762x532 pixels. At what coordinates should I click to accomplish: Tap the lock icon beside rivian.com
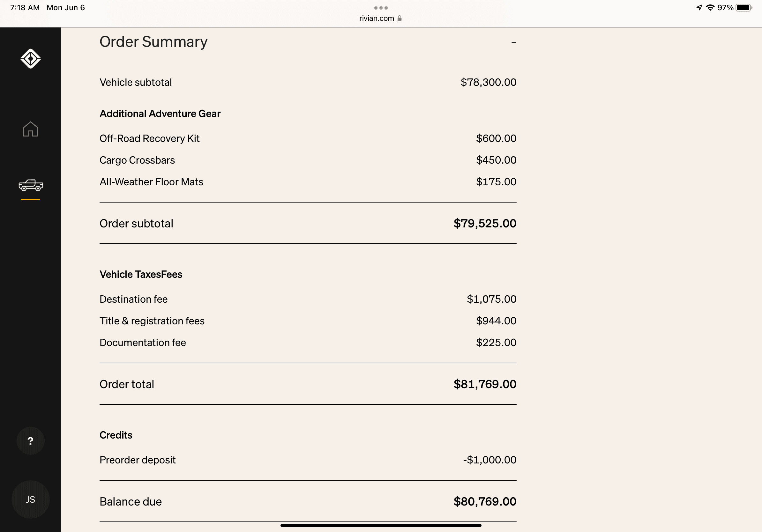click(400, 18)
